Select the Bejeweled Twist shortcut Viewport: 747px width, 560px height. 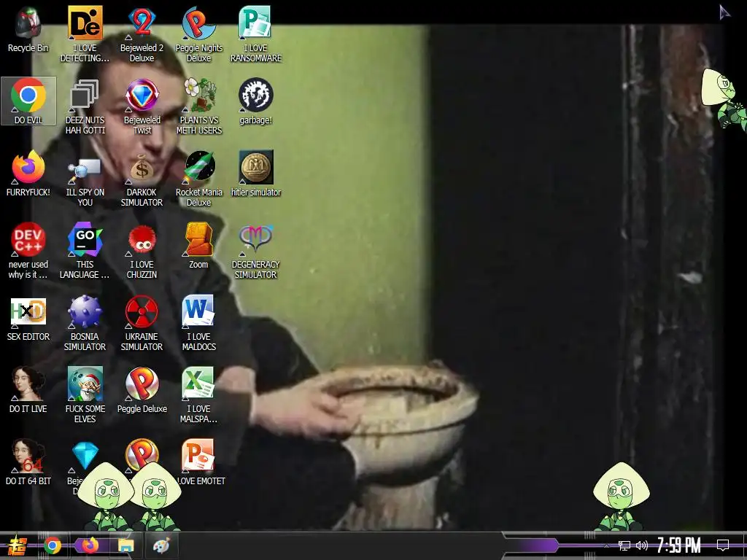(142, 106)
